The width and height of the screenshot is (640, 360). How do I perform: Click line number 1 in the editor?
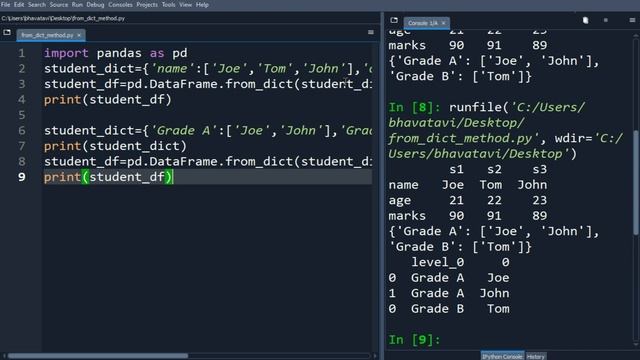coord(22,53)
